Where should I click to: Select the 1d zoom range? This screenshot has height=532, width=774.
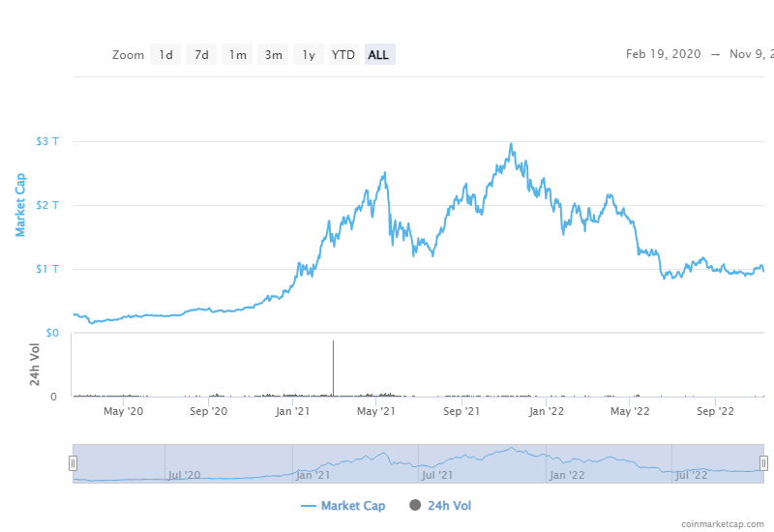point(166,55)
